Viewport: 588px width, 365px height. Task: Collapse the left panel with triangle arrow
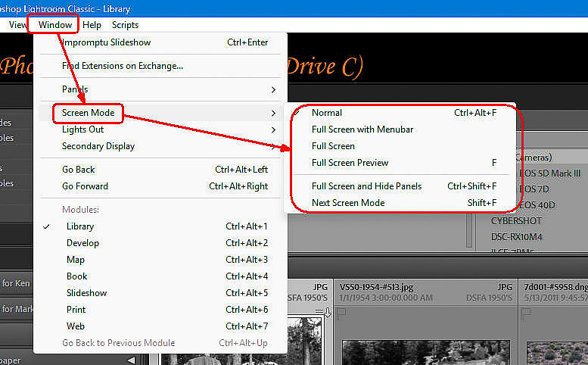pos(131,360)
